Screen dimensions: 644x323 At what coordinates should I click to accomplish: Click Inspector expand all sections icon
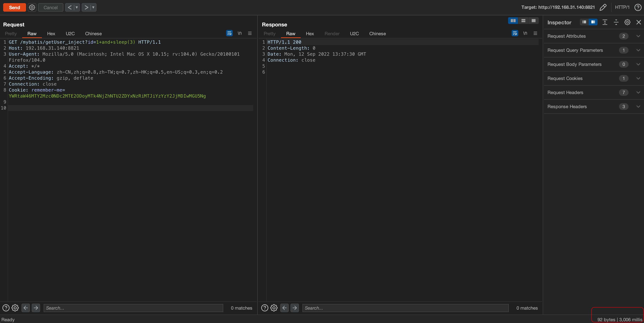tap(605, 22)
